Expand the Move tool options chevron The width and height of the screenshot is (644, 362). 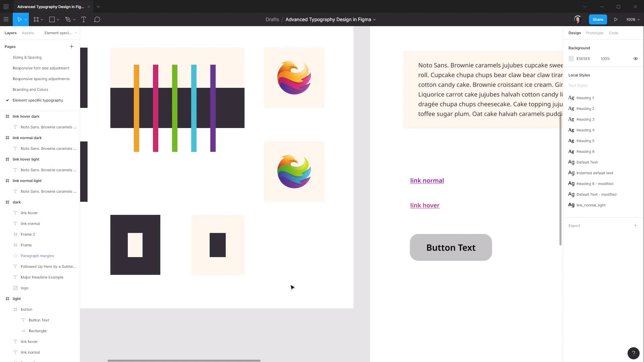click(25, 19)
